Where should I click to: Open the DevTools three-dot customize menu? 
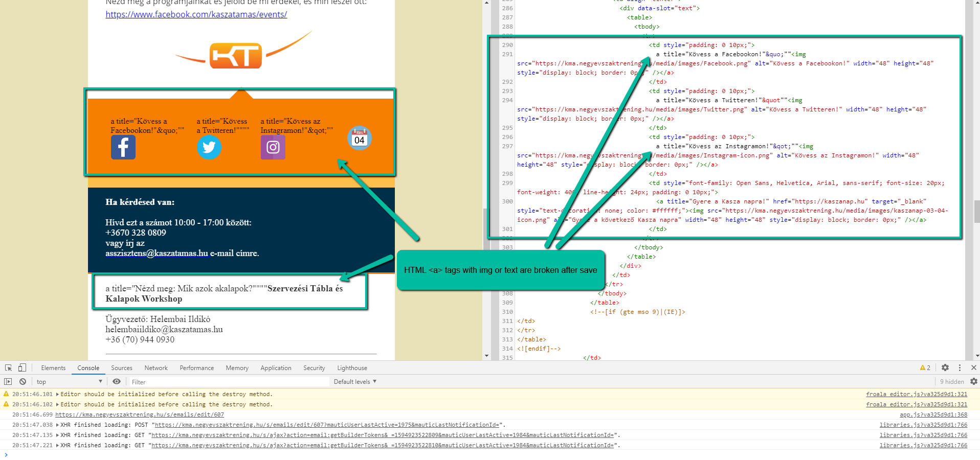point(960,367)
